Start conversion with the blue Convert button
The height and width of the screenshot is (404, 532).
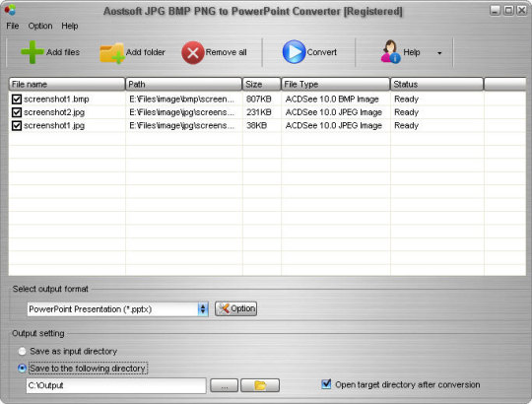coord(309,52)
